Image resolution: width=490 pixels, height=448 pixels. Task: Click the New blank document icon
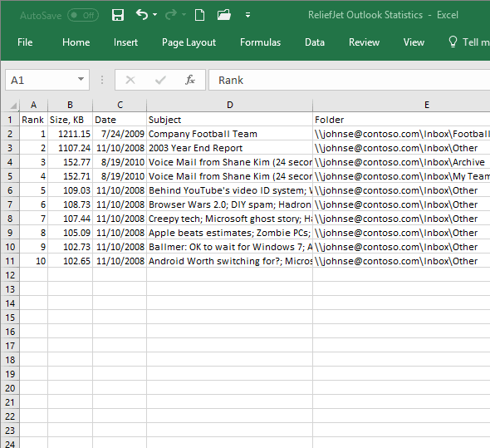click(199, 15)
